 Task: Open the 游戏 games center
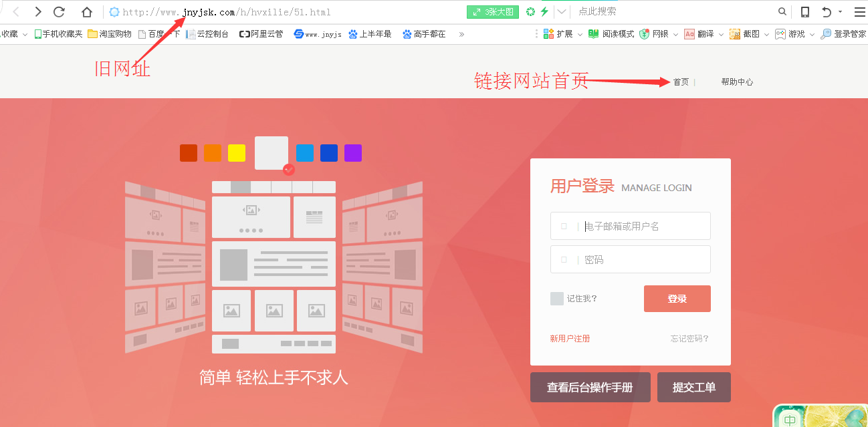(x=792, y=33)
